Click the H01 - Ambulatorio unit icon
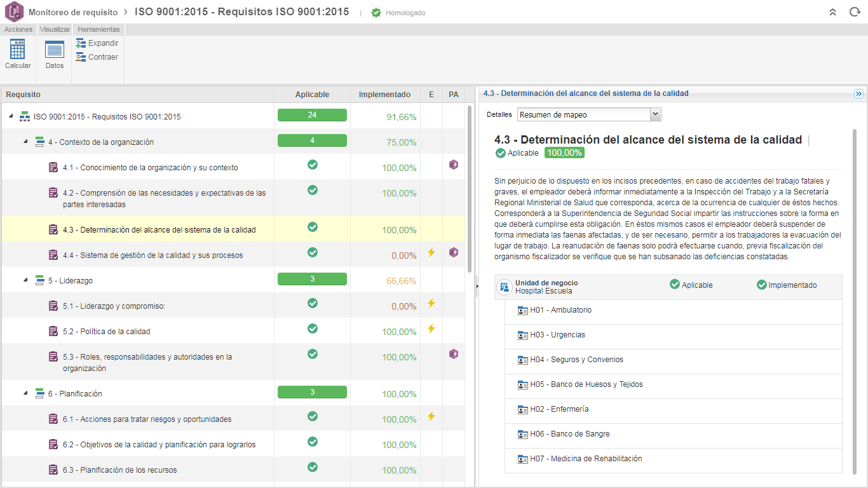The width and height of the screenshot is (868, 488). [523, 310]
